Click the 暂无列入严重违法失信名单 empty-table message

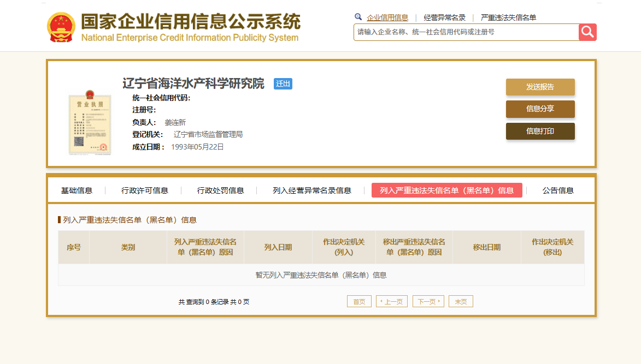point(321,275)
